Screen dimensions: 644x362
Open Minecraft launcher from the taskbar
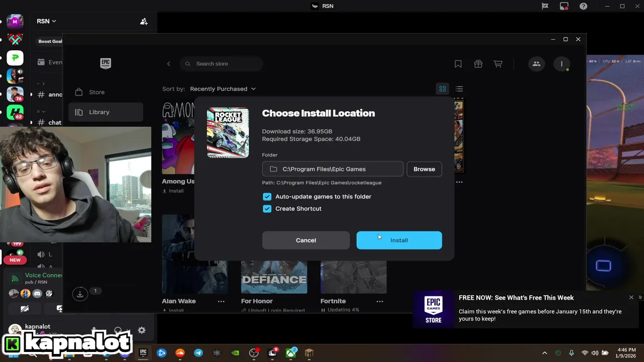309,353
